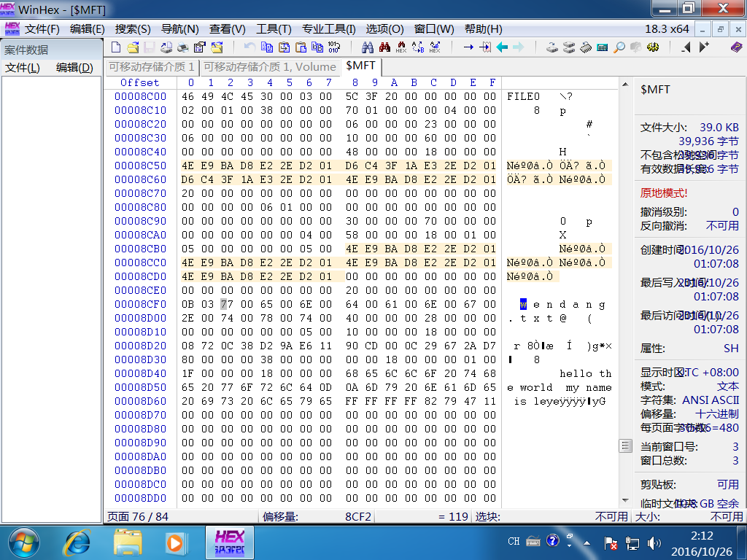
Task: Click the 偏移量 8CF2 status field
Action: click(318, 517)
